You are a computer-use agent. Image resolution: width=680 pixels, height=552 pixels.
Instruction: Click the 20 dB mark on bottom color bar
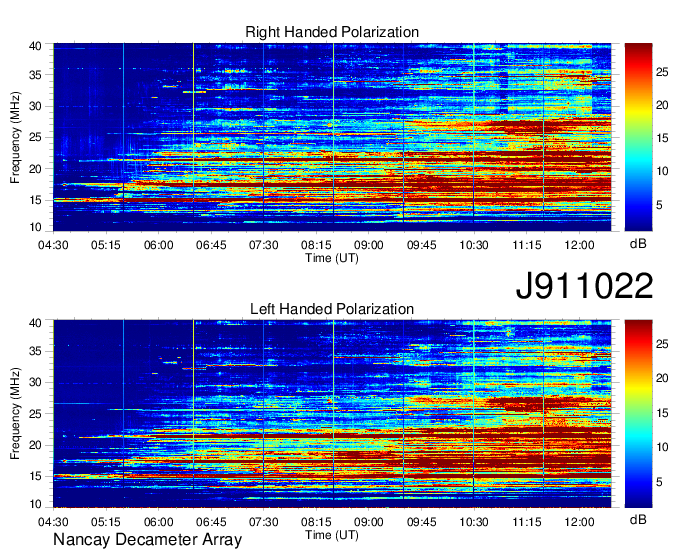(x=662, y=379)
